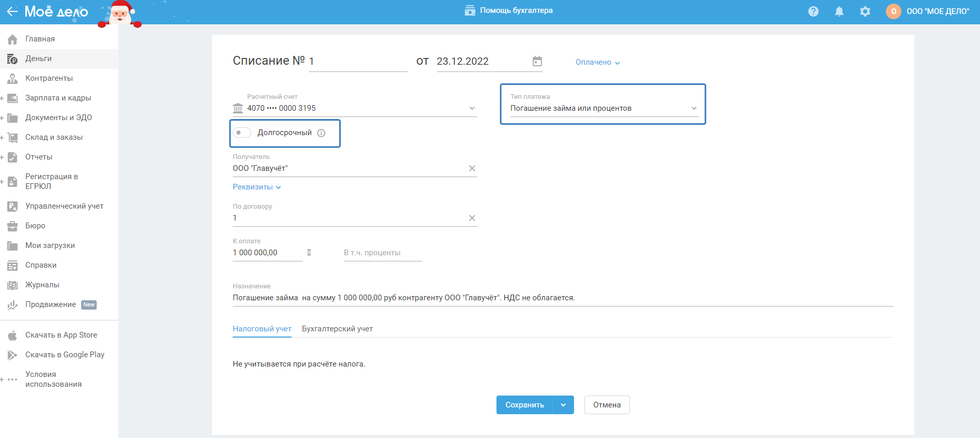Open the Сохранить split-button arrow
Viewport: 980px width, 438px height.
563,405
